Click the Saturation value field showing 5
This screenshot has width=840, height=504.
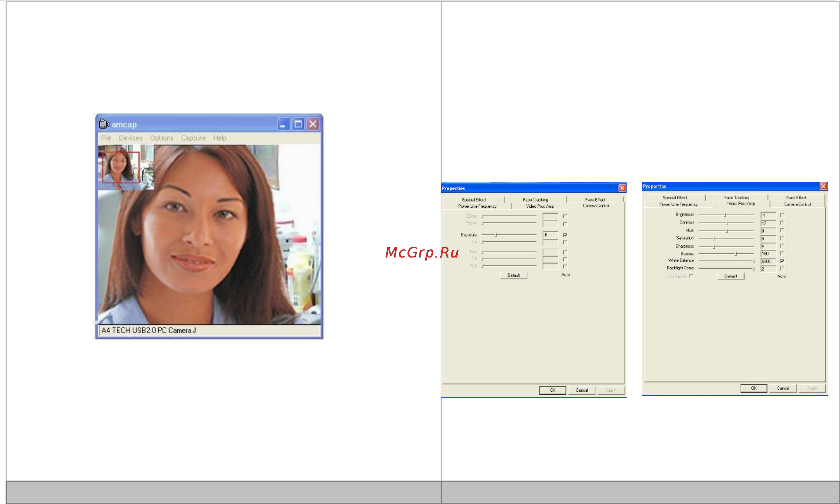[768, 238]
